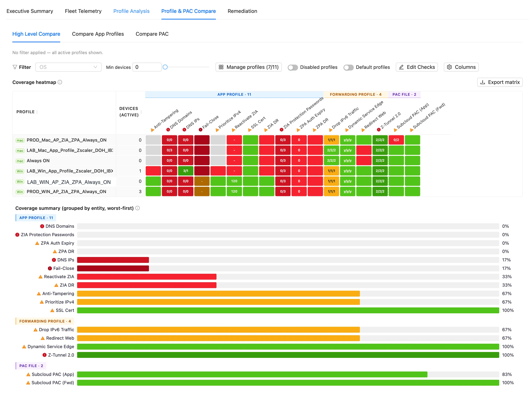532x398 pixels.
Task: Open the Columns settings button
Action: pyautogui.click(x=461, y=67)
